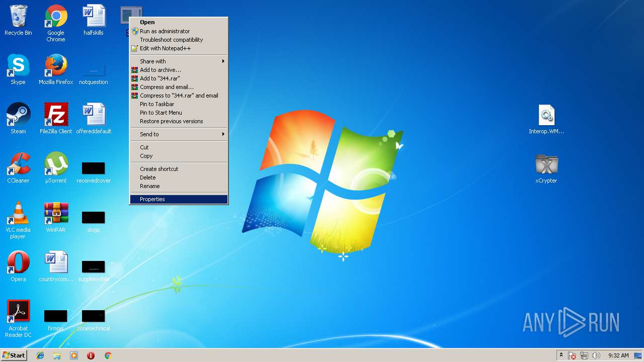Launch Windows Media Player from the taskbar
This screenshot has height=362, width=644.
point(74,355)
